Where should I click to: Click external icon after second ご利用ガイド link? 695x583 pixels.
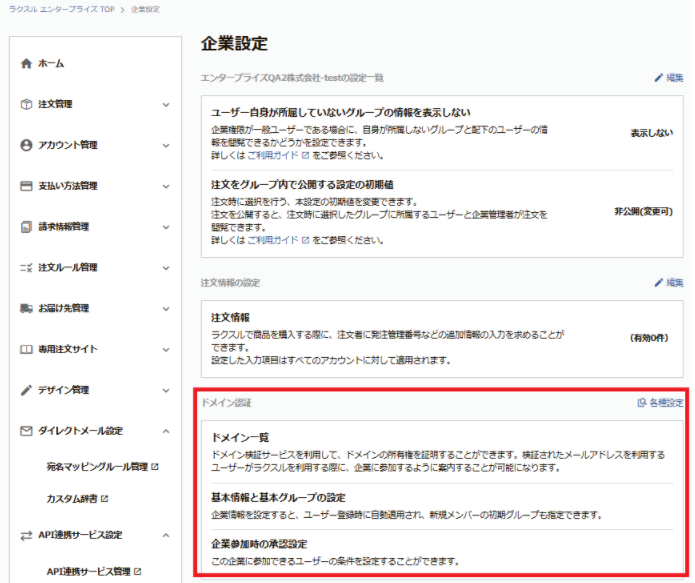point(305,240)
